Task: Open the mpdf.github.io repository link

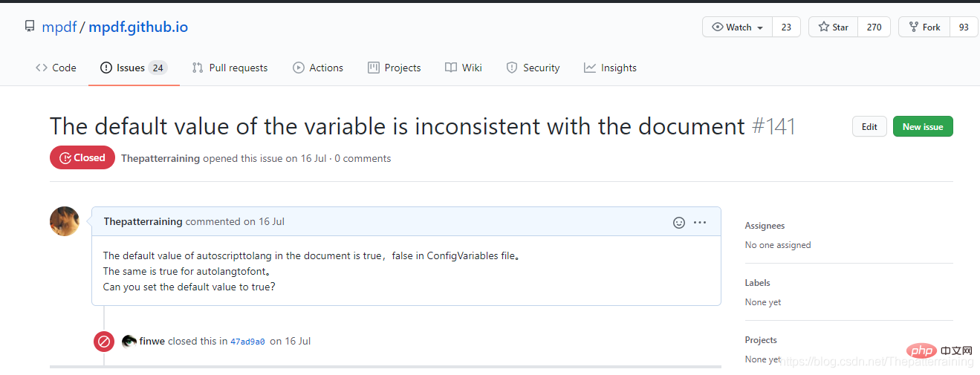Action: (138, 27)
